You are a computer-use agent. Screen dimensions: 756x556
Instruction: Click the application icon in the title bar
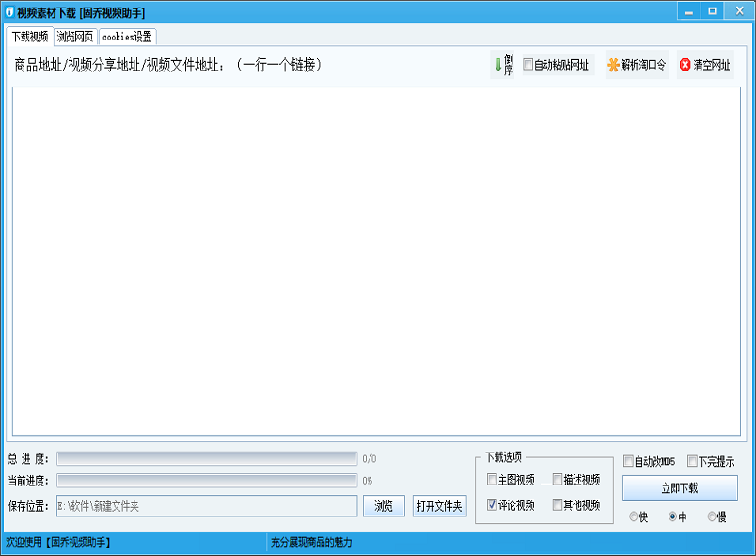(11, 10)
